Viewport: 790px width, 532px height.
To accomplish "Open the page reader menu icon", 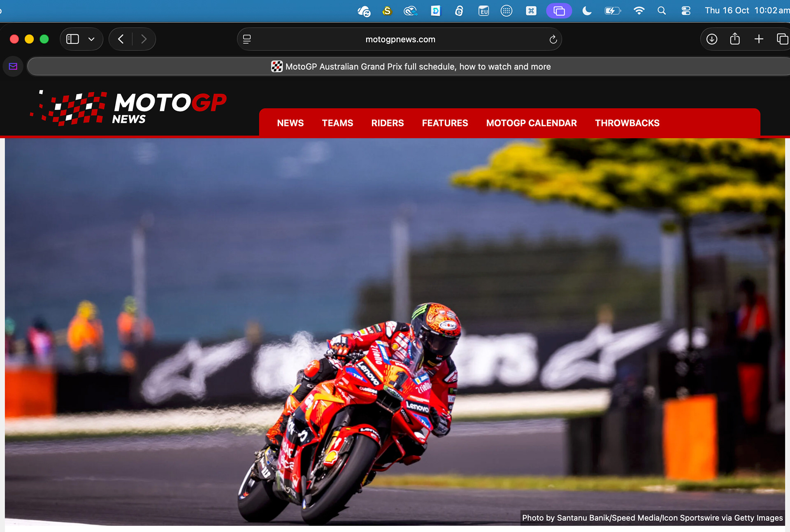I will tap(247, 39).
